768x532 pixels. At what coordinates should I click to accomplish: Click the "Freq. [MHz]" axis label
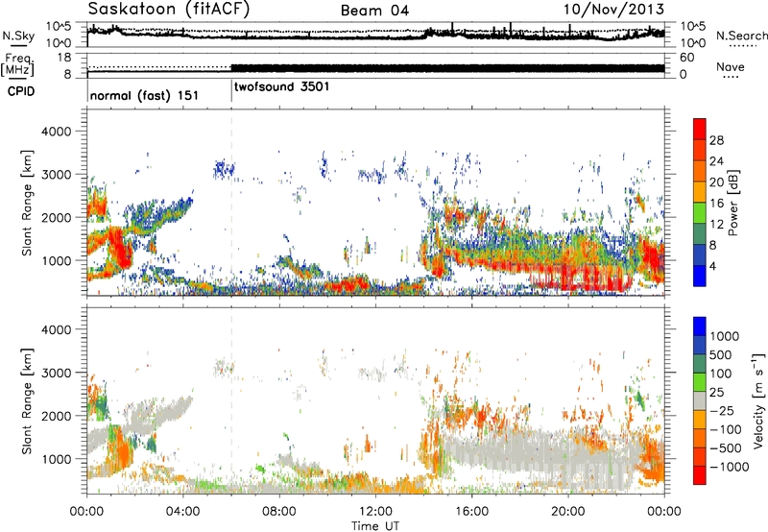click(x=17, y=65)
